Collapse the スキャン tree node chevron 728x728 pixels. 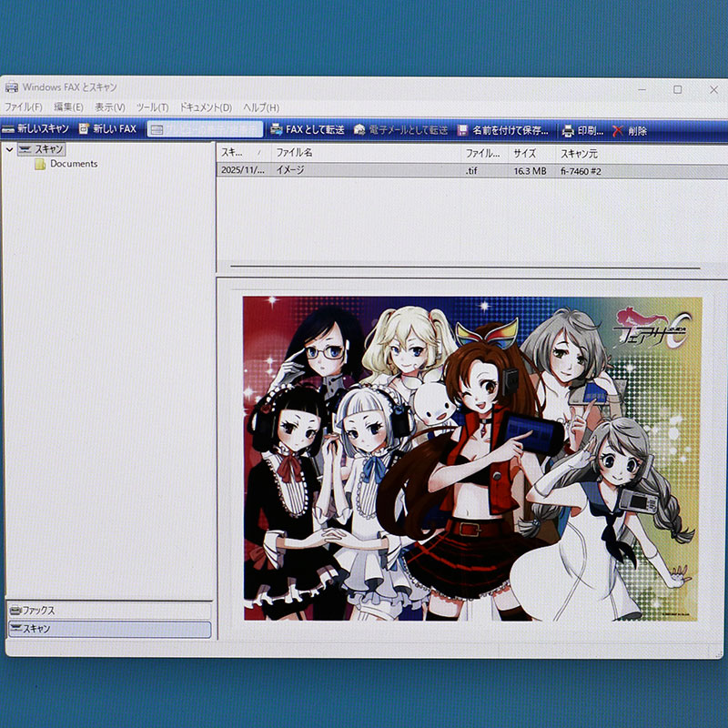(x=9, y=148)
